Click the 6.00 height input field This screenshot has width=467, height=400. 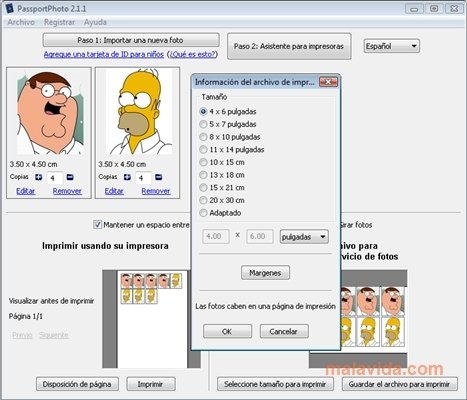click(x=260, y=236)
